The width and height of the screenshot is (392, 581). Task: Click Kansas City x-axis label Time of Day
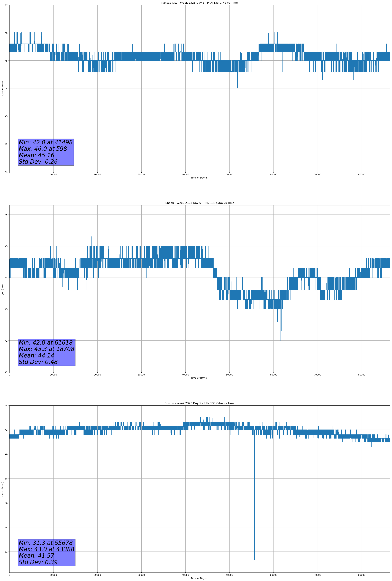coord(199,178)
